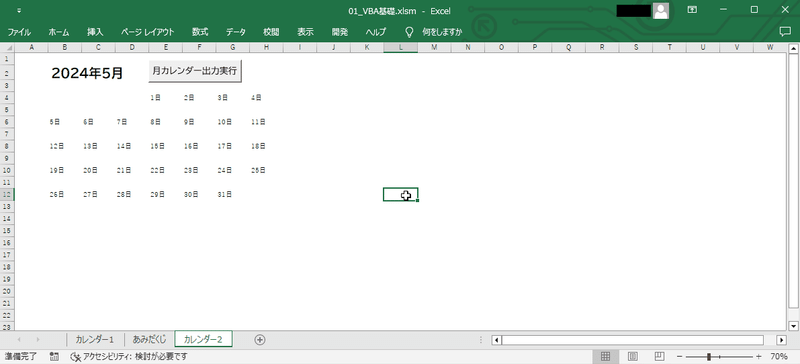Select the cell with 5日
800x364 pixels.
[x=65, y=122]
